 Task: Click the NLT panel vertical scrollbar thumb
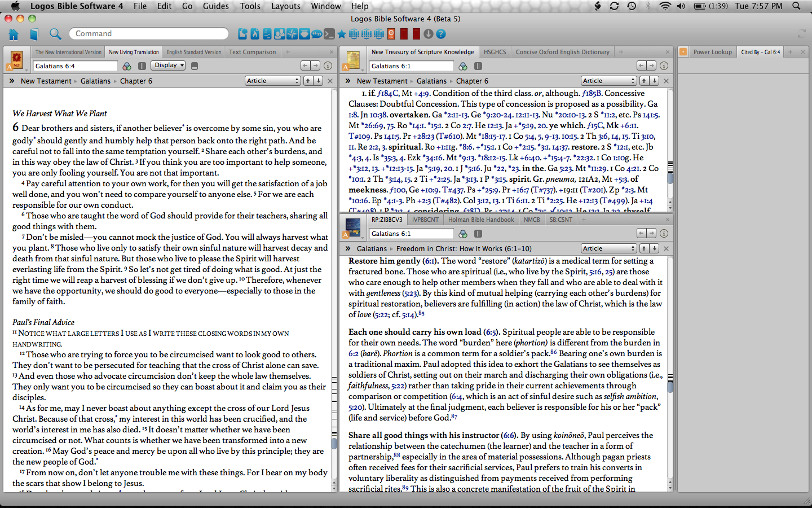(334, 444)
